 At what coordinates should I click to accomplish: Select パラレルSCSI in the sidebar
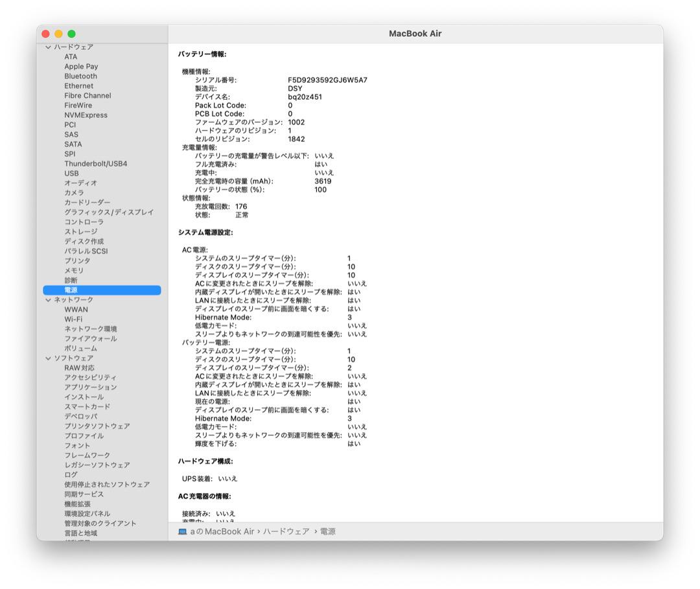(x=86, y=251)
